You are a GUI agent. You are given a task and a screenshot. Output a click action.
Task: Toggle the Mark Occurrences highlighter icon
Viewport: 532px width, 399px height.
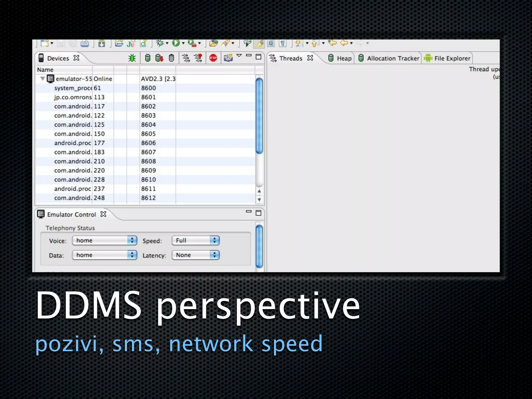tap(259, 43)
